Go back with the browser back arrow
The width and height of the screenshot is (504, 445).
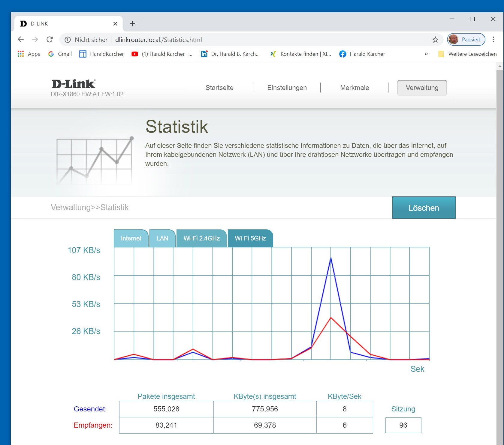click(21, 40)
